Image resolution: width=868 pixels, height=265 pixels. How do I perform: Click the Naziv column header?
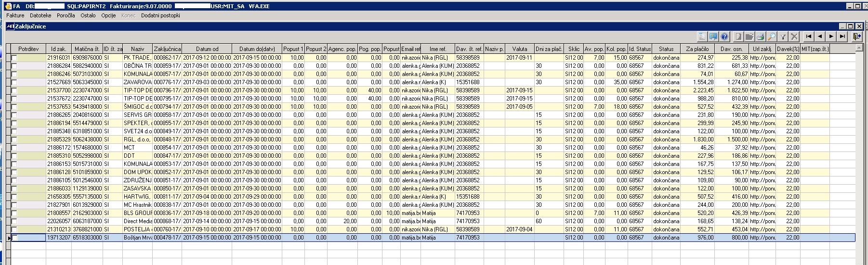137,49
